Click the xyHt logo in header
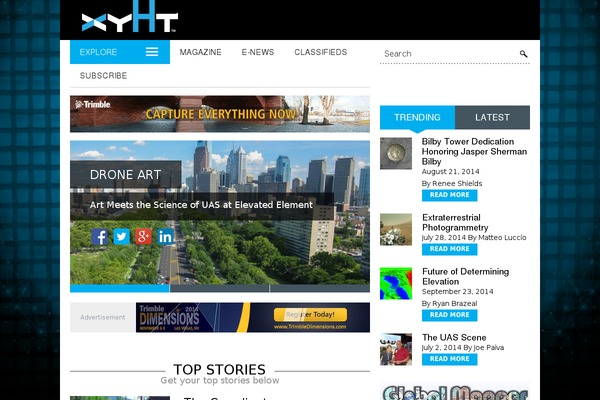600x400 pixels. tap(129, 16)
